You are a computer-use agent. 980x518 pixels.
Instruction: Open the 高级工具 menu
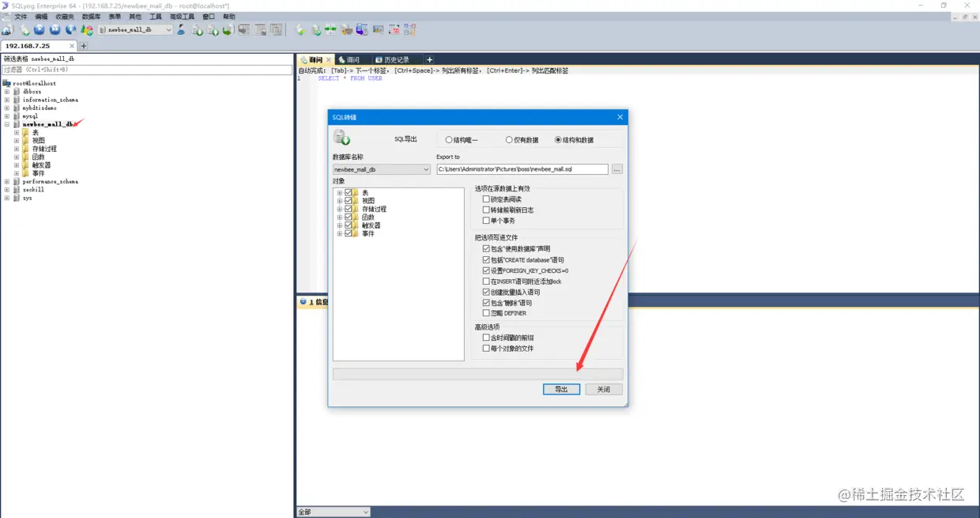182,17
